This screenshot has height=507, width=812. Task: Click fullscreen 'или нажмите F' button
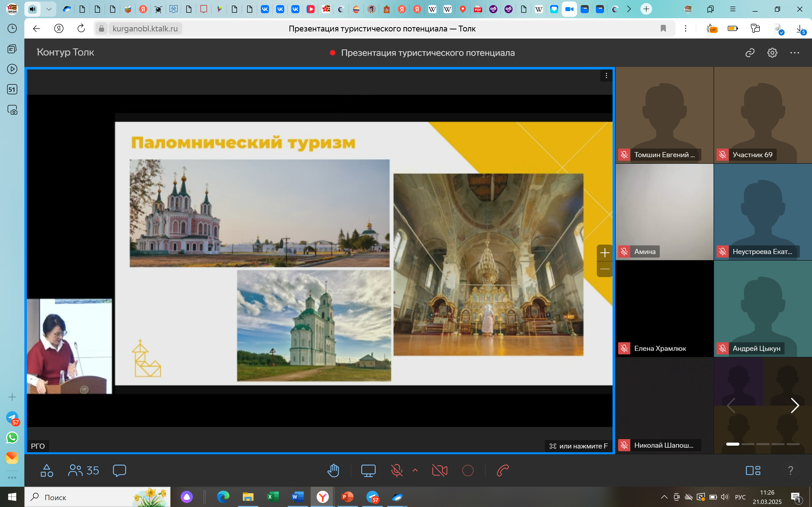point(579,446)
